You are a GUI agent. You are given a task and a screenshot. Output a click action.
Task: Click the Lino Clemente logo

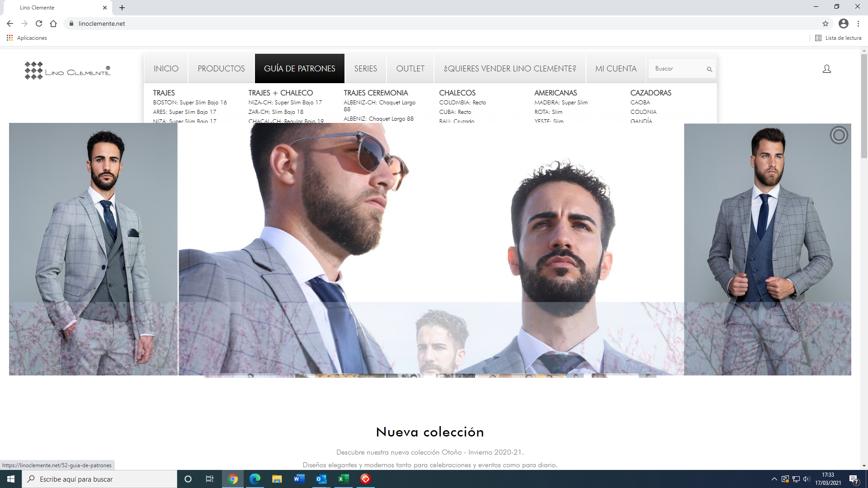[67, 70]
